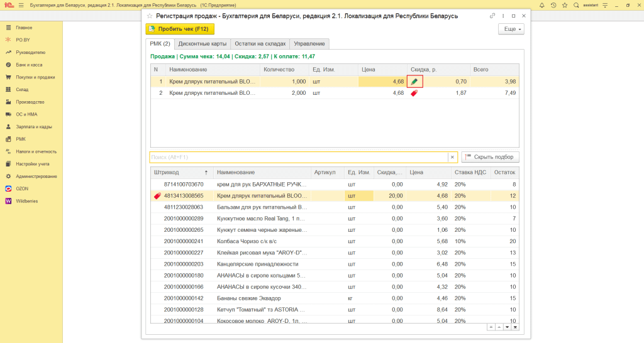644x343 pixels.
Task: Open global search magnifier icon
Action: (x=576, y=5)
